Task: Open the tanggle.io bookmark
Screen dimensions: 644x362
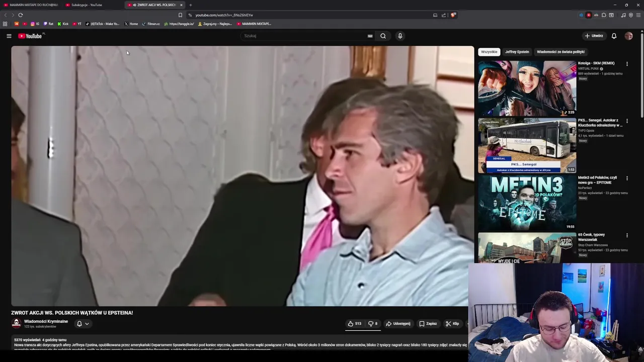Action: pos(179,24)
